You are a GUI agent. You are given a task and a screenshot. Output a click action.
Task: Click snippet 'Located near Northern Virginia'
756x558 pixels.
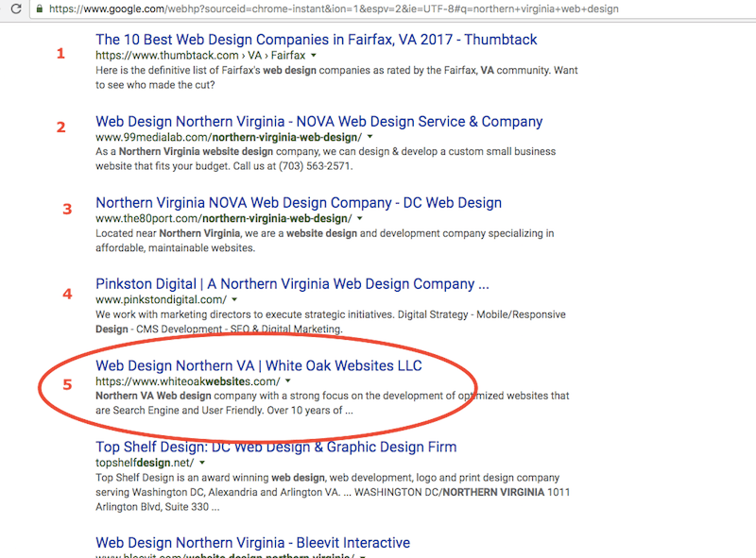point(324,241)
